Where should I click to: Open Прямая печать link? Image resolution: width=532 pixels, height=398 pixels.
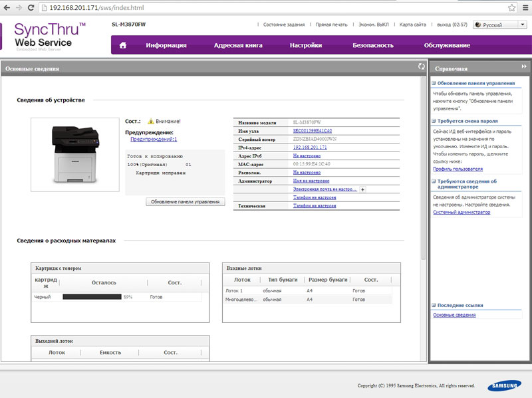[331, 25]
